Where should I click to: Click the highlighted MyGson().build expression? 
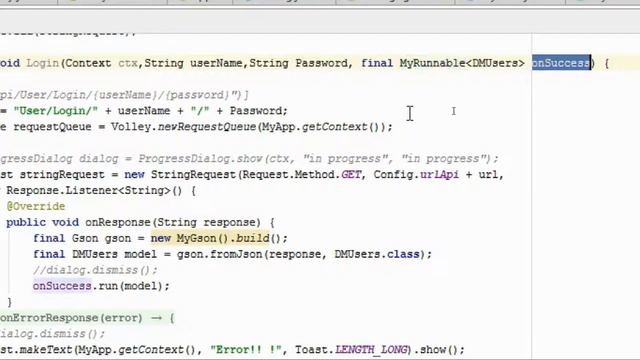click(x=210, y=238)
